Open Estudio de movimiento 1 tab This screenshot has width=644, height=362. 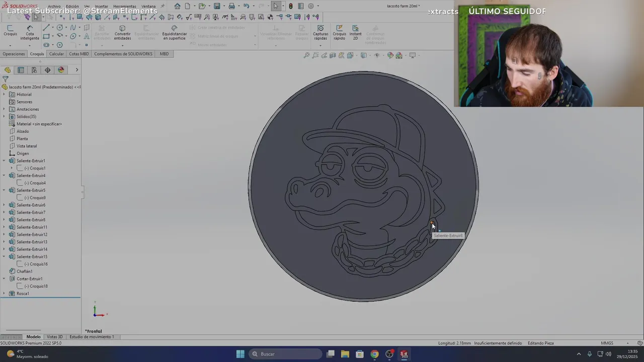92,337
